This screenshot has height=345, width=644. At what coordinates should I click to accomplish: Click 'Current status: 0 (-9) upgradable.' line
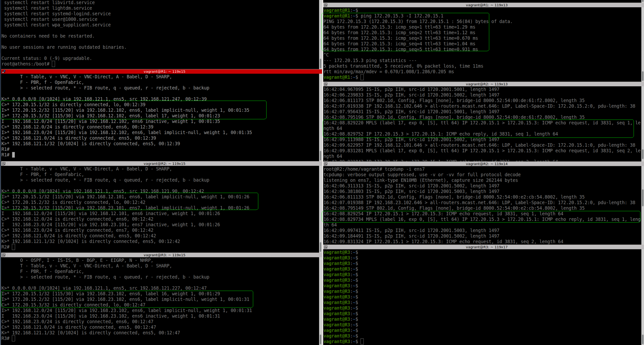pyautogui.click(x=47, y=58)
